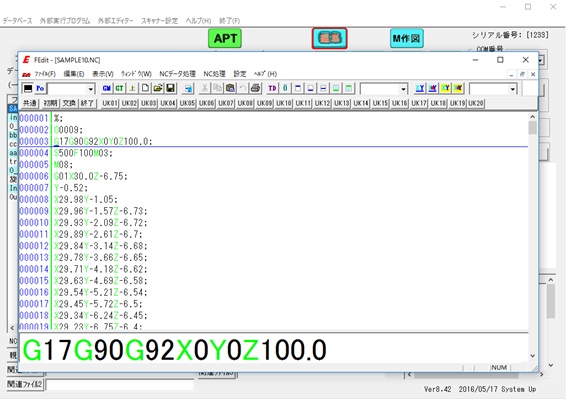
Task: Click the green-filled window layout icon
Action: pyautogui.click(x=336, y=88)
